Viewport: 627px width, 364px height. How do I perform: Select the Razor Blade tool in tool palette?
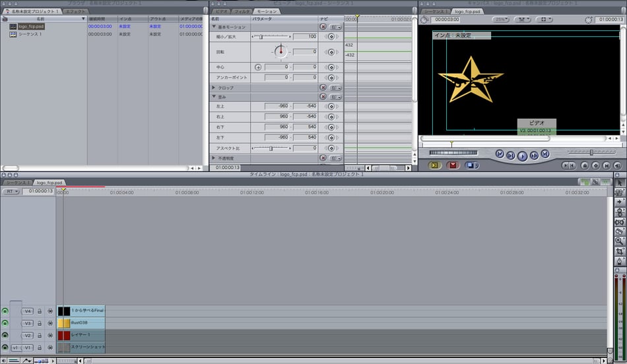point(620,231)
